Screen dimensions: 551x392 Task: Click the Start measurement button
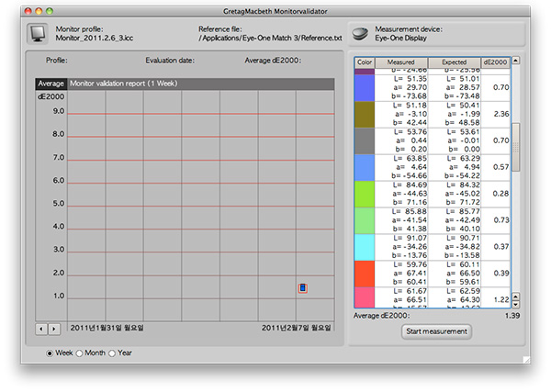coord(436,331)
